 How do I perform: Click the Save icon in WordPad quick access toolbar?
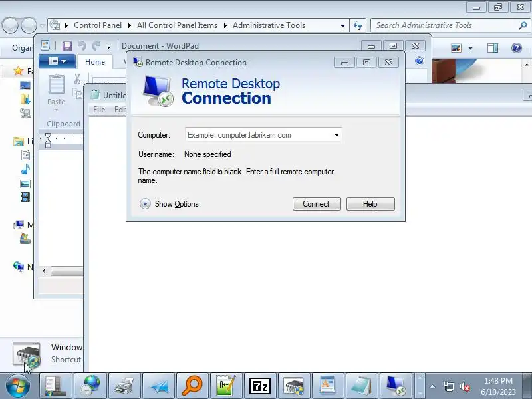tap(67, 45)
